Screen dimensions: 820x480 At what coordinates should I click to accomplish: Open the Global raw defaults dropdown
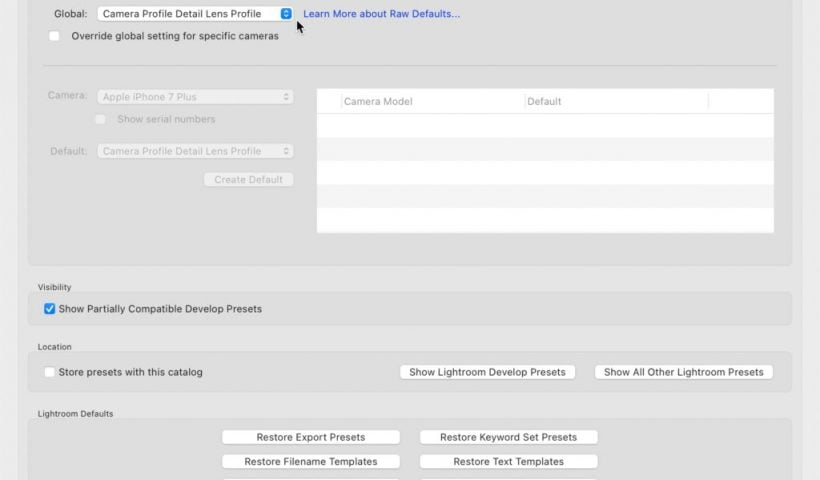point(195,14)
